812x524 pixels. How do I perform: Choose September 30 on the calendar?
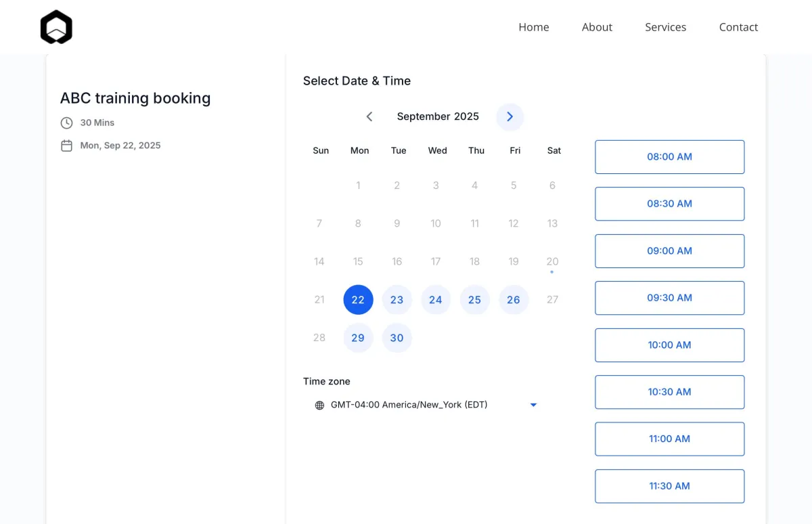point(397,338)
